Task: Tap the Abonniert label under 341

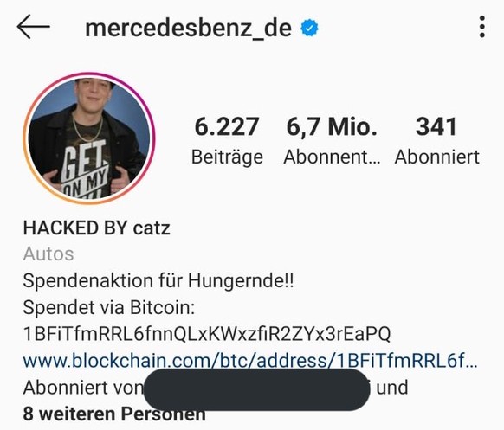Action: [437, 157]
